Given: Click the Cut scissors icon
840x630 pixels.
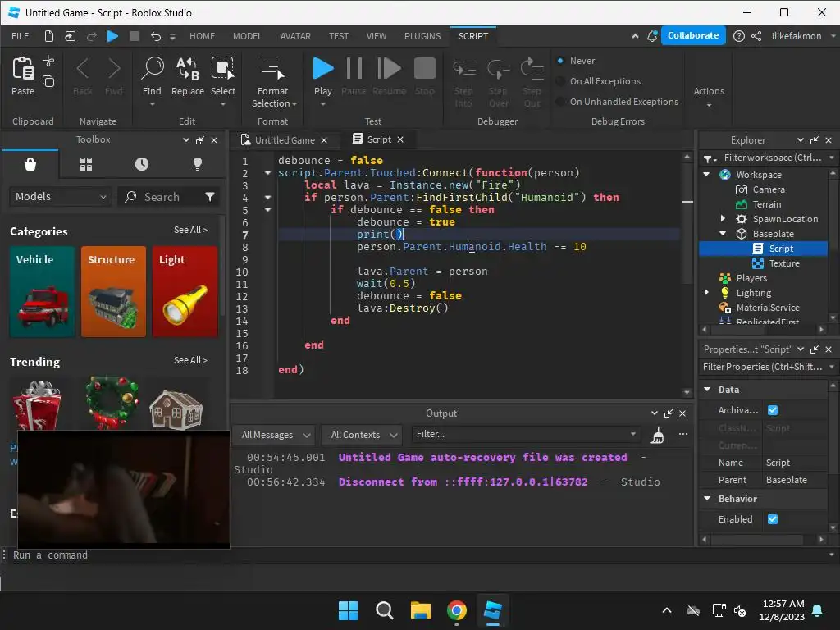Looking at the screenshot, I should tap(48, 61).
